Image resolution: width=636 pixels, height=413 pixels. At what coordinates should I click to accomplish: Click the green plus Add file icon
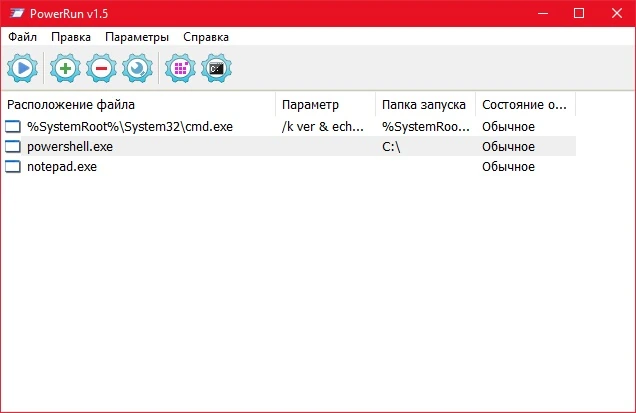pos(65,68)
